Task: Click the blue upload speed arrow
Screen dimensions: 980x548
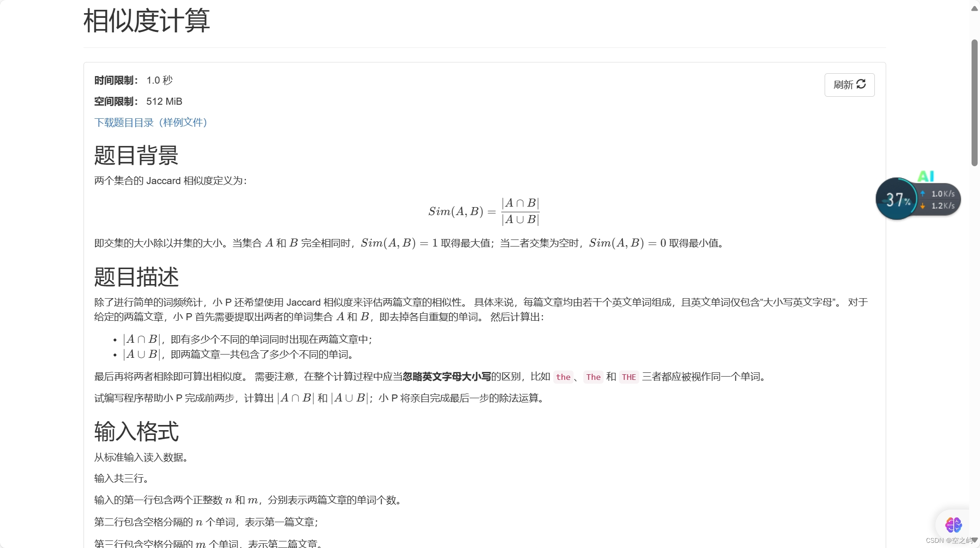Action: 922,193
